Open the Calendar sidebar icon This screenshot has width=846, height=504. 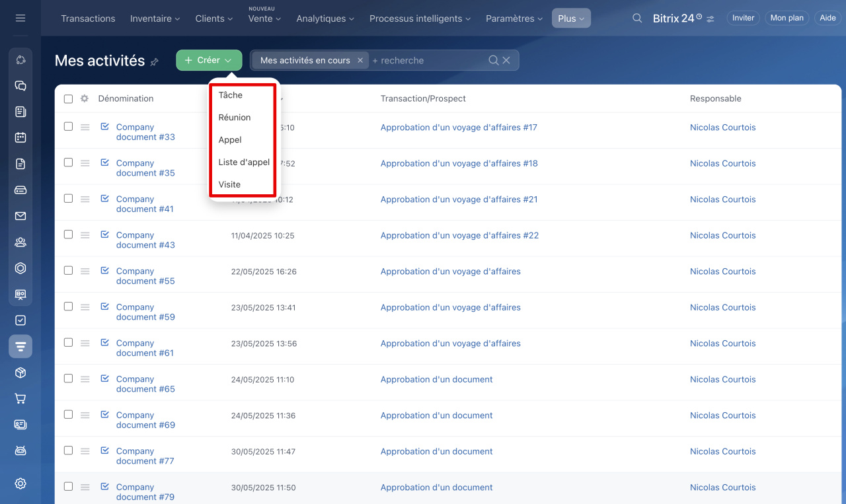20,137
